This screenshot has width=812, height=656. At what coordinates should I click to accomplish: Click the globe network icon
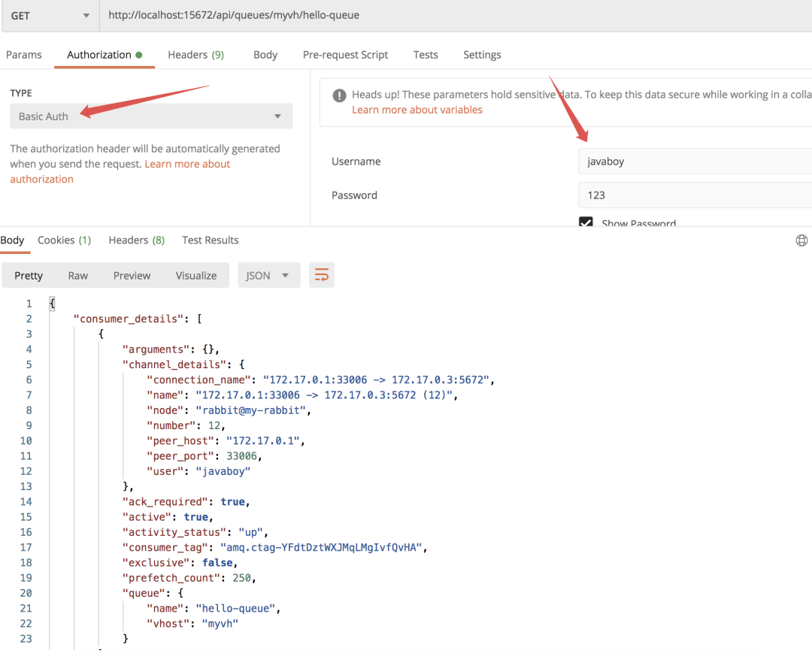pos(801,240)
